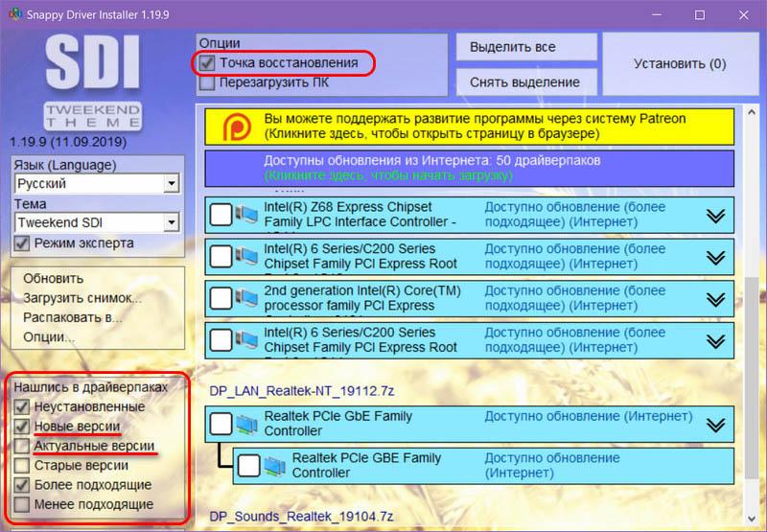The image size is (767, 532).
Task: Enable the Перезагрузить ПК option
Action: tap(207, 82)
